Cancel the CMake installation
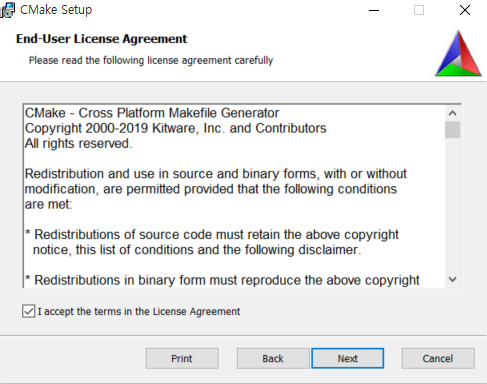Screen dimensions: 487x384 [438, 358]
